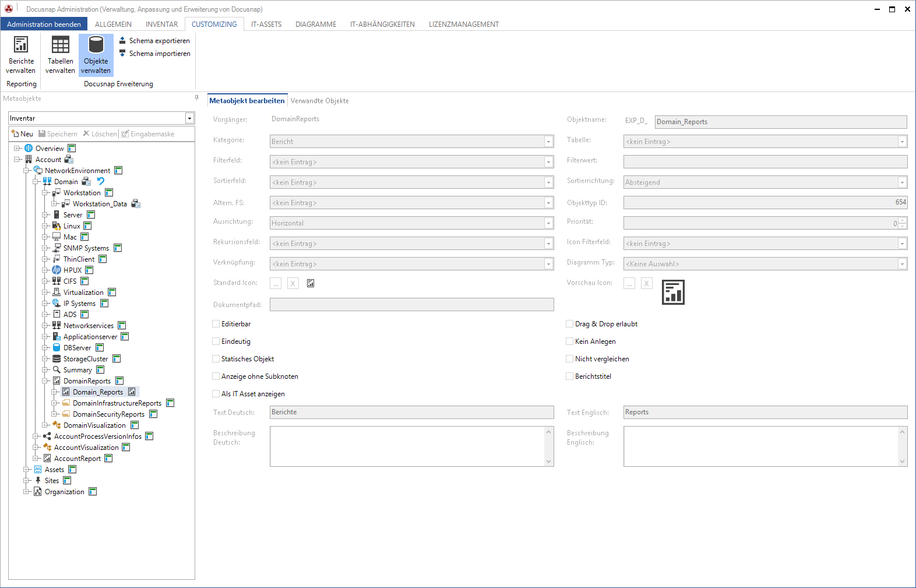Click the Text Deutsch field
Viewport: 916px width, 588px height.
[x=412, y=412]
